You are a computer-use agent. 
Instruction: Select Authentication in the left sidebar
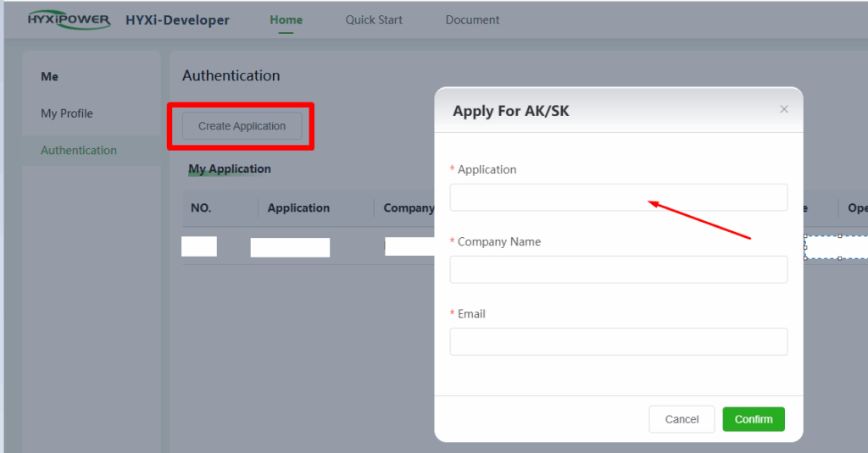click(79, 150)
